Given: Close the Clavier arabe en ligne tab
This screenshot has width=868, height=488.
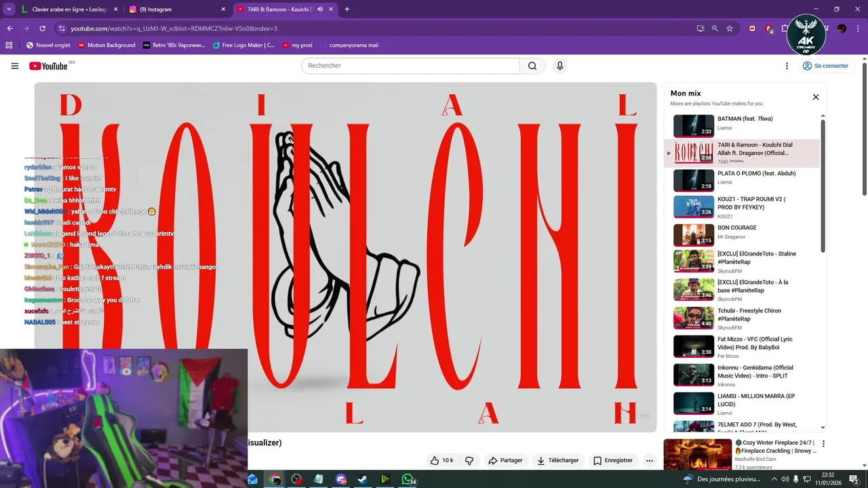Looking at the screenshot, I should tap(115, 9).
